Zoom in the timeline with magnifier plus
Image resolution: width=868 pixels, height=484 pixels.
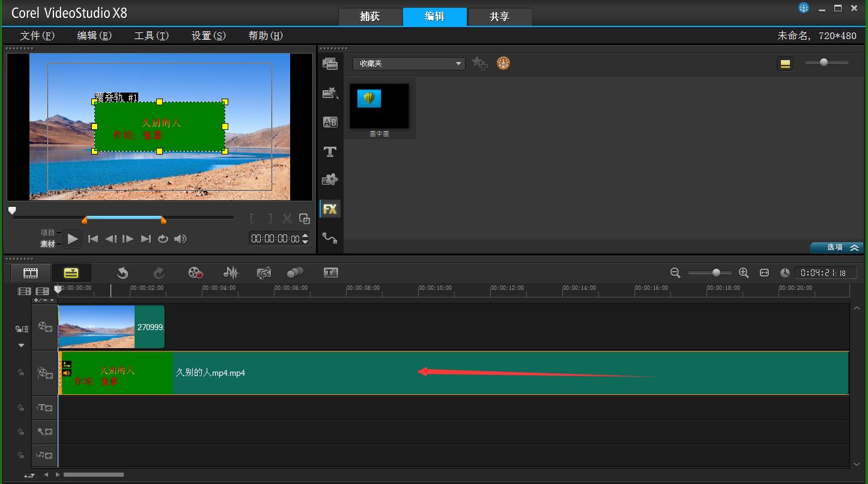point(744,273)
